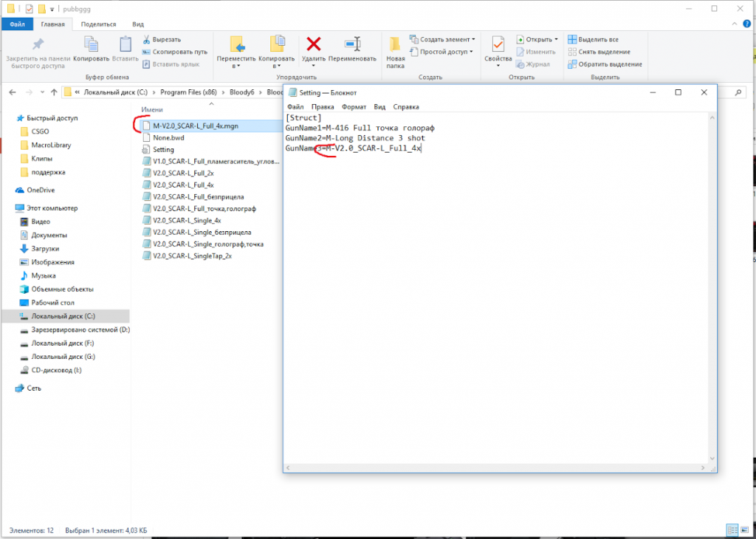Screen dimensions: 756x539
Task: Open Notepad's Формат menu
Action: coord(354,106)
